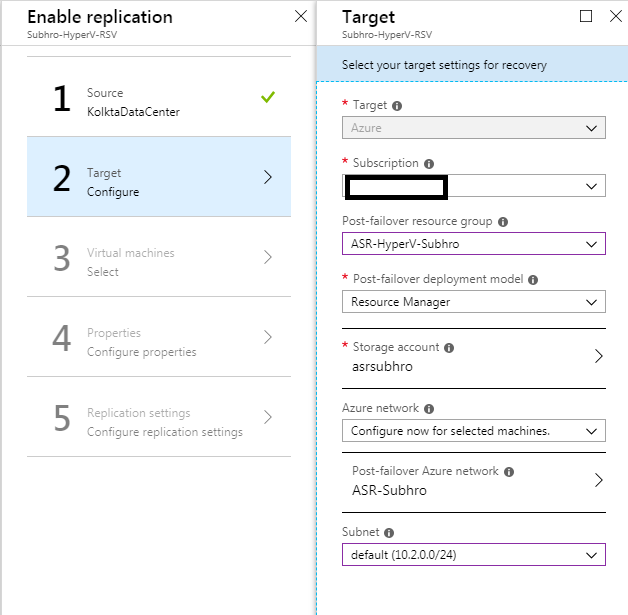Select step 2 Target Configure
628x615 pixels.
coord(159,177)
